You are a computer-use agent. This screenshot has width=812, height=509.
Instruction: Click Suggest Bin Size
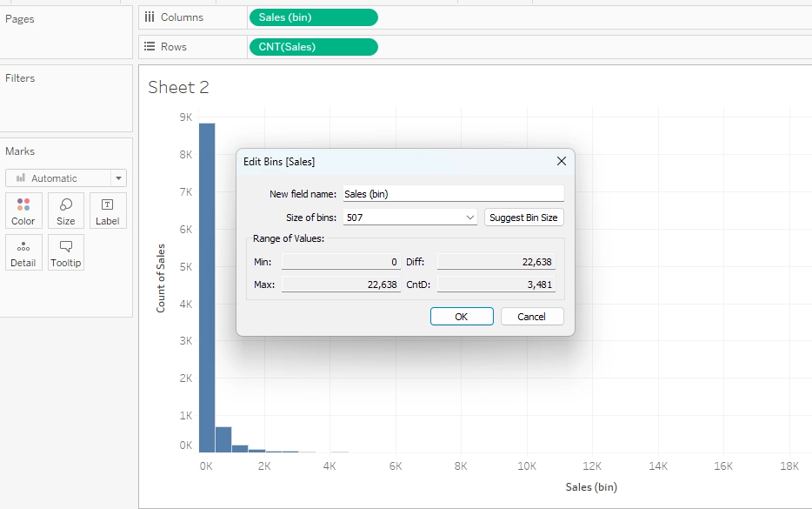point(523,218)
